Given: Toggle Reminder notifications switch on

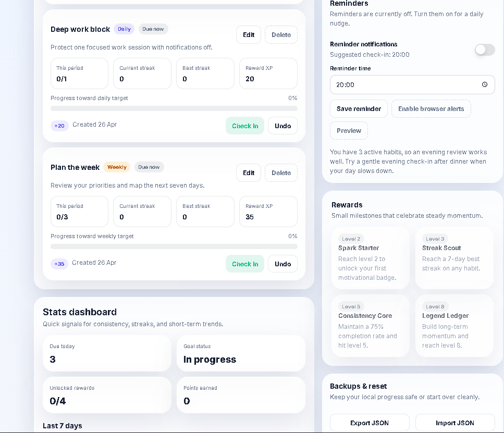Looking at the screenshot, I should click(x=485, y=50).
